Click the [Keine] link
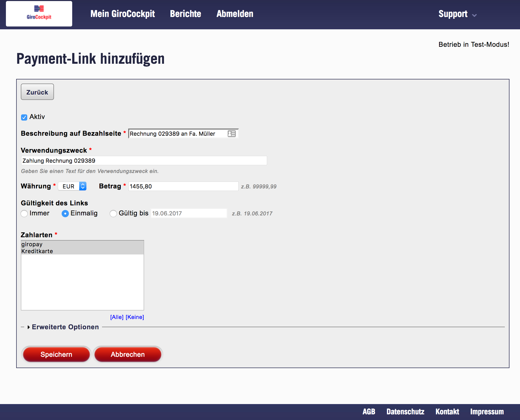Image resolution: width=520 pixels, height=420 pixels. point(135,317)
